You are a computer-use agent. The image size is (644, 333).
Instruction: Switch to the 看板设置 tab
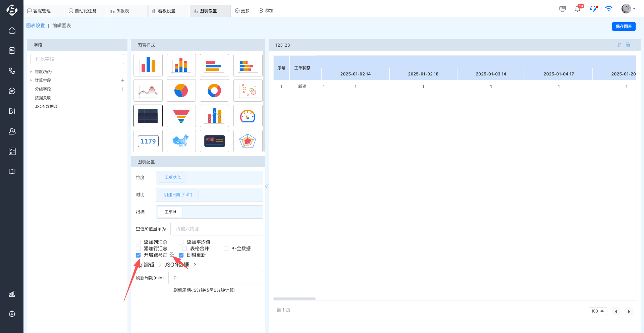tap(166, 11)
